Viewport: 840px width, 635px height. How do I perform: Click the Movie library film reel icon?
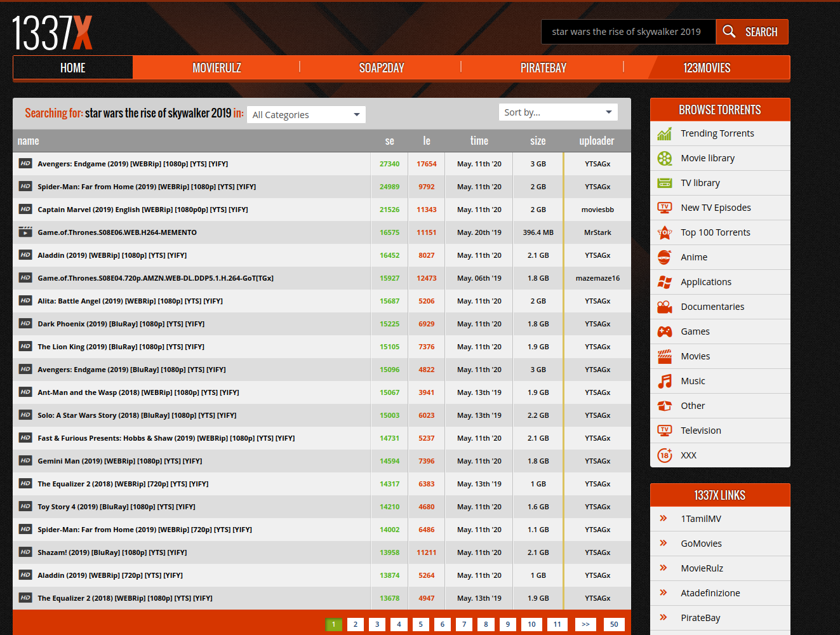coord(665,159)
